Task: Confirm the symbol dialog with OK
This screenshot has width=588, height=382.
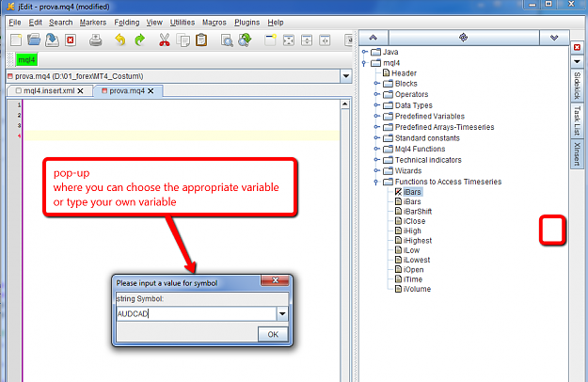Action: 273,334
